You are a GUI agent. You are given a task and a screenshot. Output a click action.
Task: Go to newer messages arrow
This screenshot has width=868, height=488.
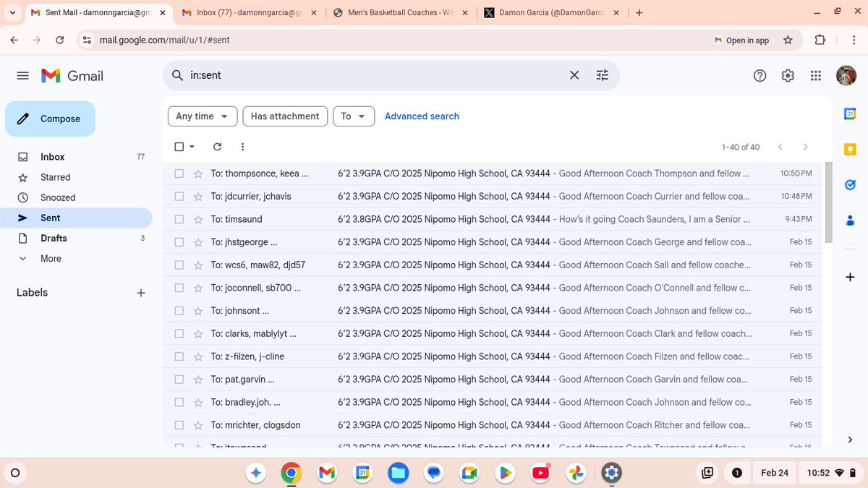(x=780, y=147)
